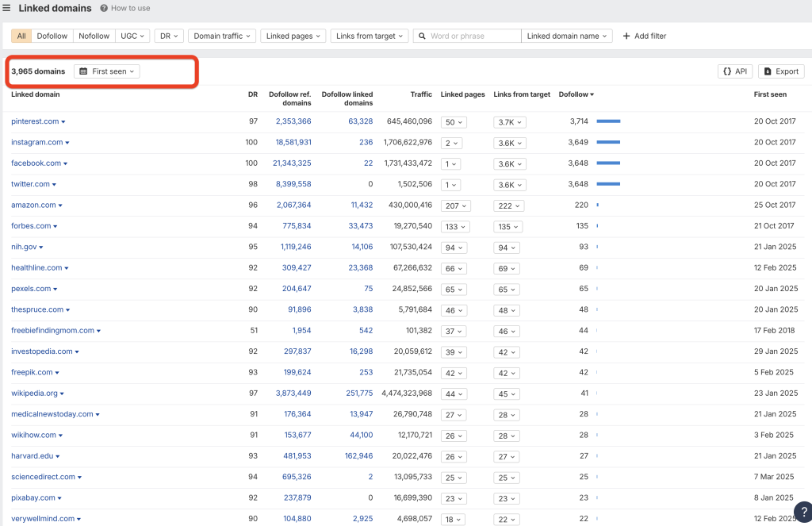
Task: Sort by the DR column header
Action: click(253, 94)
